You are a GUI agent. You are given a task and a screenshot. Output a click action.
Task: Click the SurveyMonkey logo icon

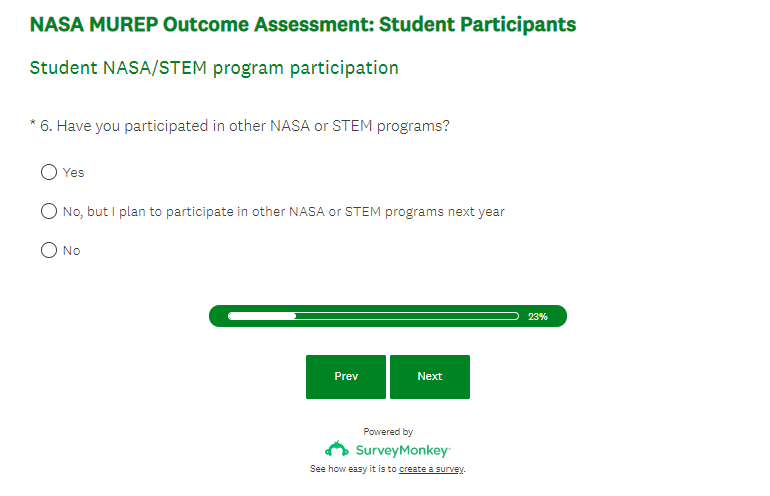point(337,450)
